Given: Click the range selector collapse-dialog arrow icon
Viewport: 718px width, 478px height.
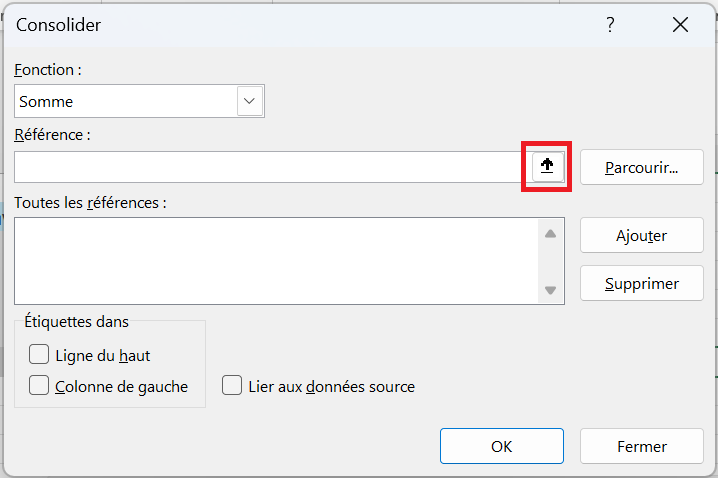Looking at the screenshot, I should pyautogui.click(x=547, y=167).
